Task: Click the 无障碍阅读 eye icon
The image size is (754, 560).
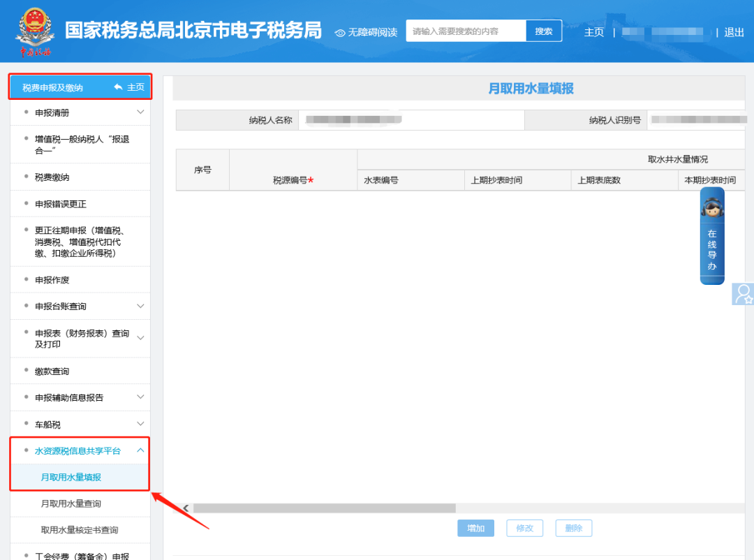Action: pyautogui.click(x=340, y=33)
